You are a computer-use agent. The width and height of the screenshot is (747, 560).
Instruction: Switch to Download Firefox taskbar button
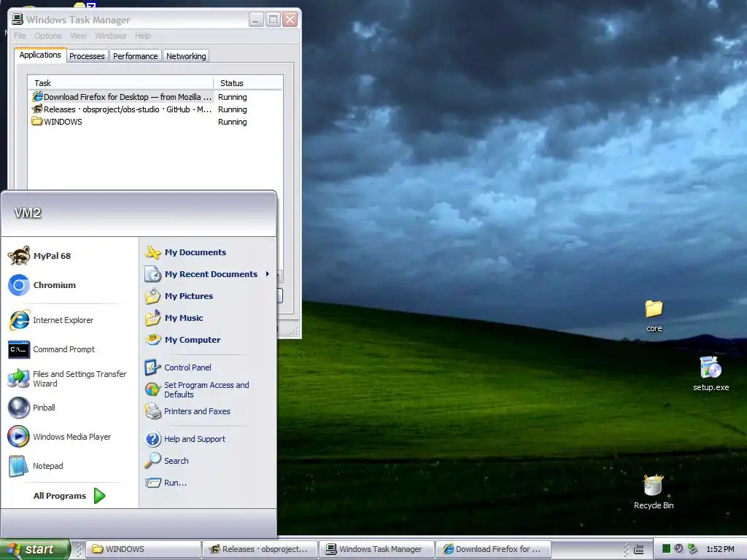pos(493,549)
